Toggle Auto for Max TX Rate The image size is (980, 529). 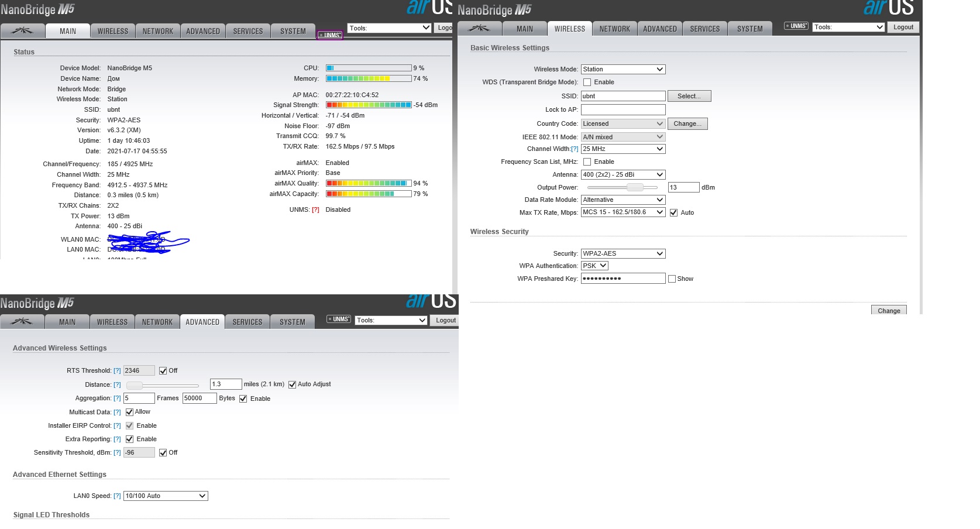click(x=673, y=213)
